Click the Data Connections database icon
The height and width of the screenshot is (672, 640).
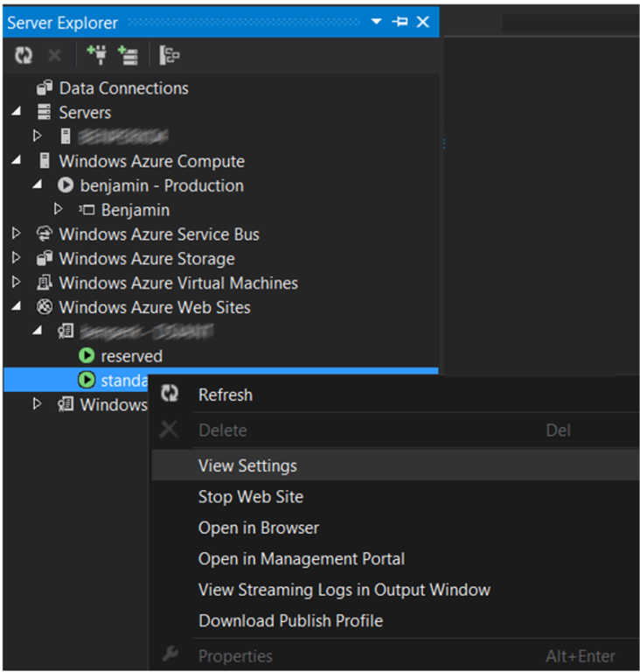pos(44,87)
